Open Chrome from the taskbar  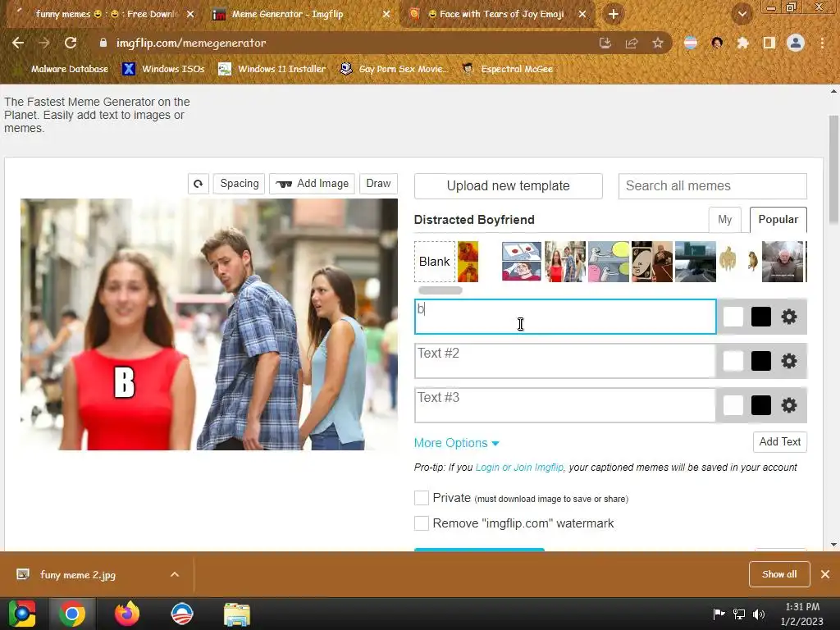click(72, 614)
